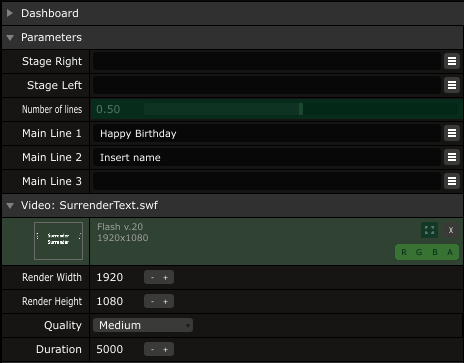464x363 pixels.
Task: Click the 1920x1080 resolution text
Action: pos(123,238)
